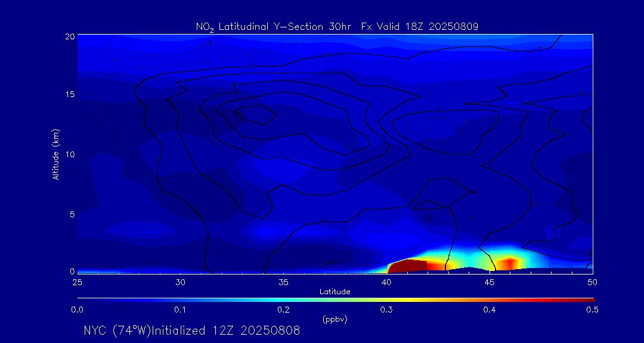Click the "(ppbv)" units label under colorbar

335,320
